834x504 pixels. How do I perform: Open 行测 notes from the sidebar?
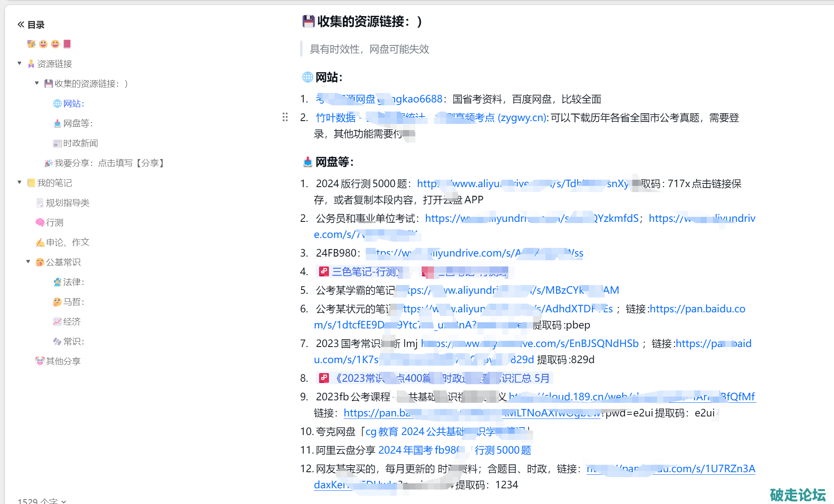(x=55, y=222)
